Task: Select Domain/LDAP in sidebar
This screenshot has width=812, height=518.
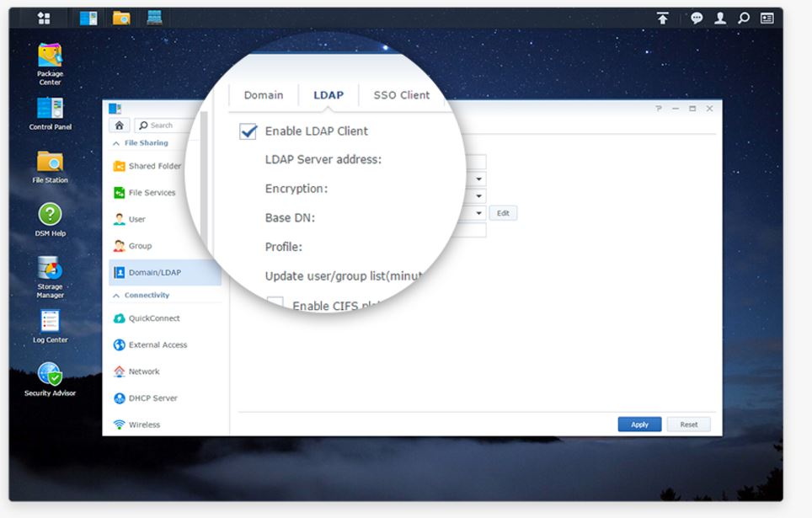Action: click(x=165, y=272)
